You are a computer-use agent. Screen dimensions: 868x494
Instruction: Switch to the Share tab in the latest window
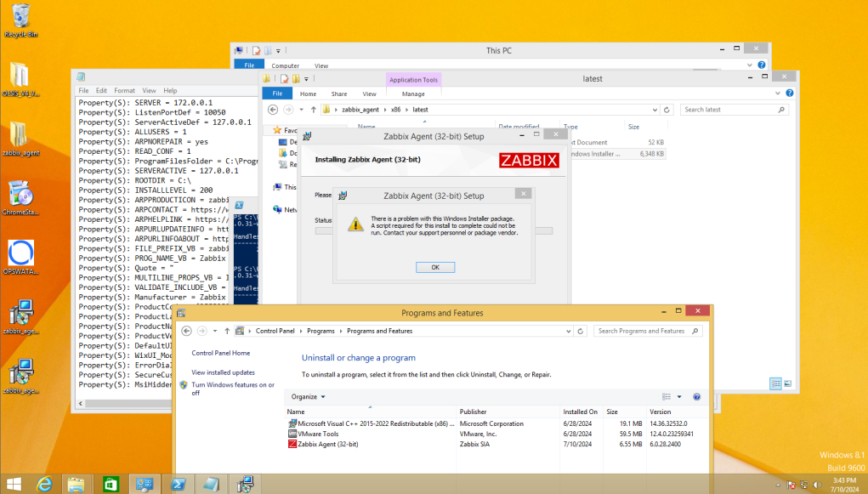click(338, 94)
